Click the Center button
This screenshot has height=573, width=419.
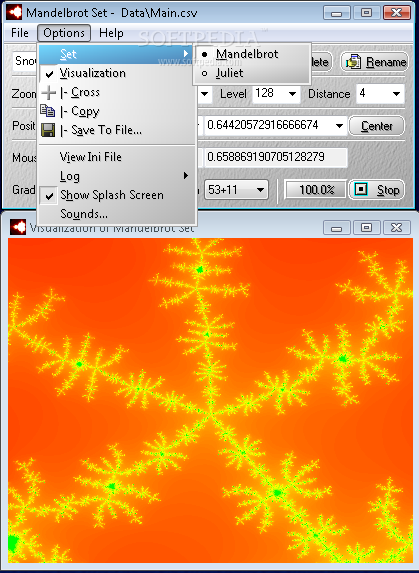[x=377, y=126]
